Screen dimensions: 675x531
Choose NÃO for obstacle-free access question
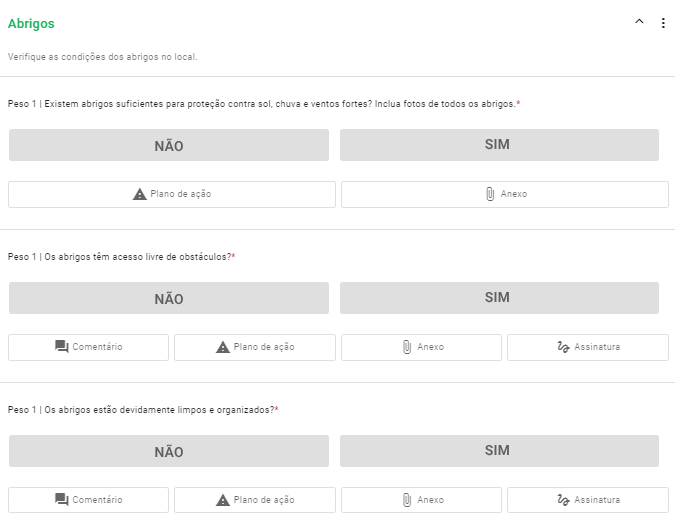(x=169, y=298)
